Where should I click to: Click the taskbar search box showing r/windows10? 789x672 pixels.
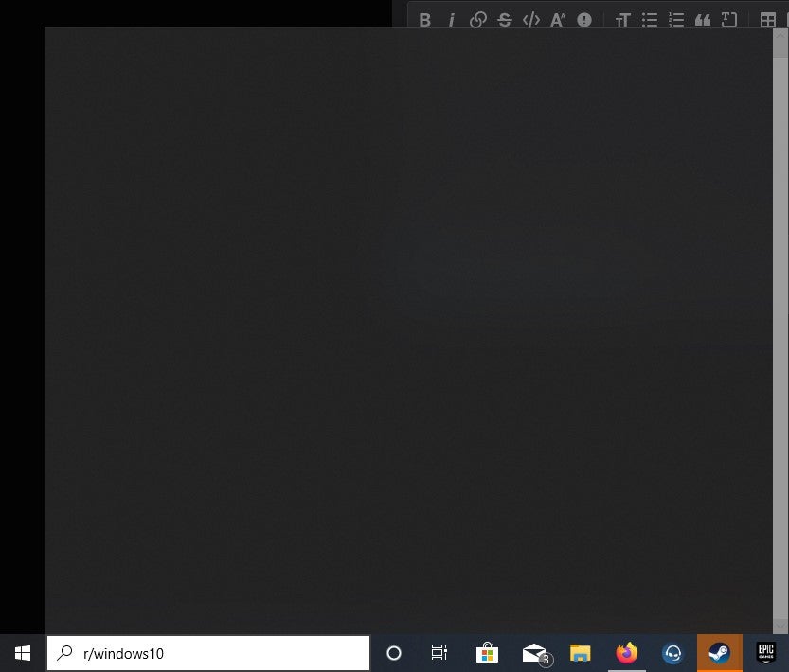click(208, 653)
